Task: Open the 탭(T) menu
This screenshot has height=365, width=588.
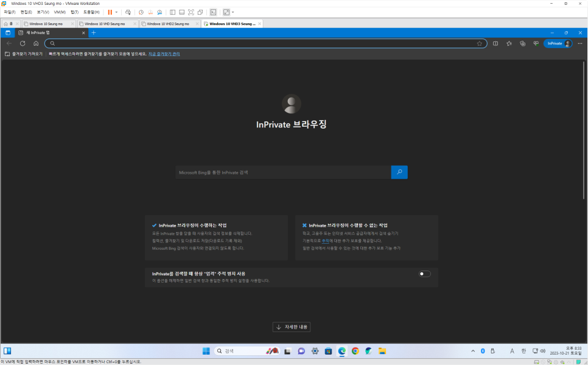Action: 75,12
